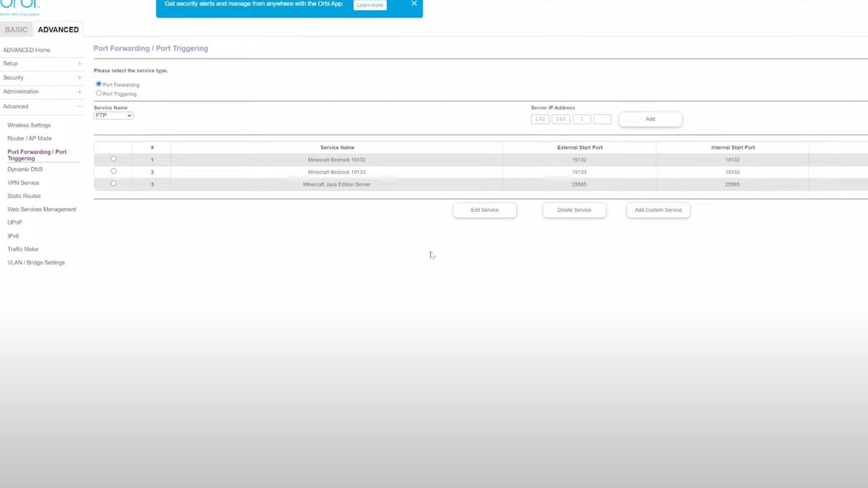Open Dynamic DNS in the sidebar
The height and width of the screenshot is (488, 868).
point(25,169)
